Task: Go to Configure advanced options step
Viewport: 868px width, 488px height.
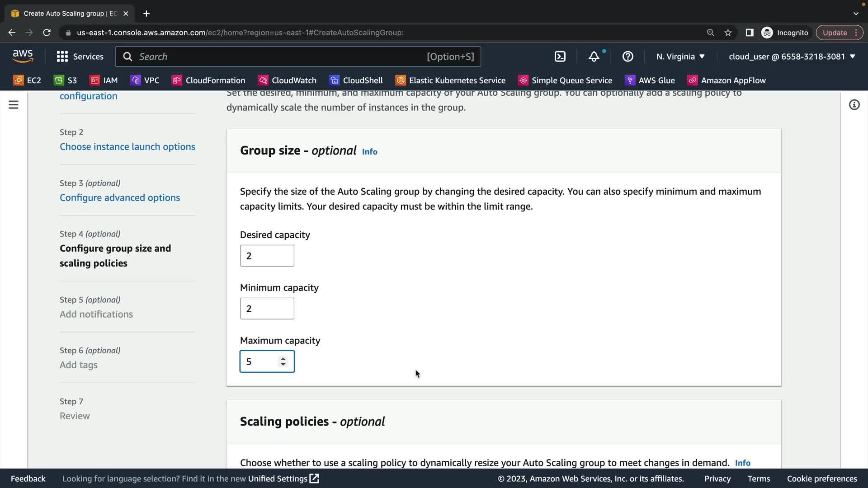Action: (120, 198)
